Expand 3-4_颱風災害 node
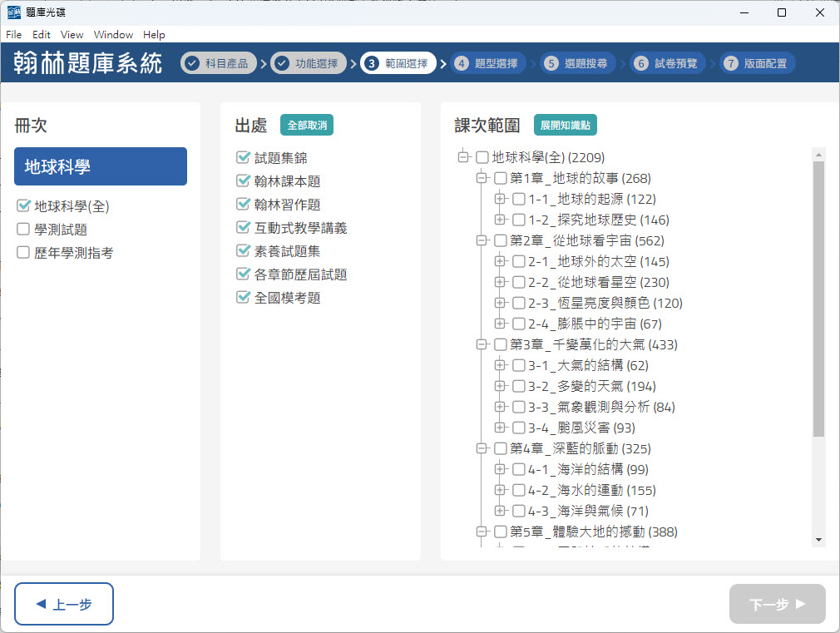840x633 pixels. [x=499, y=428]
